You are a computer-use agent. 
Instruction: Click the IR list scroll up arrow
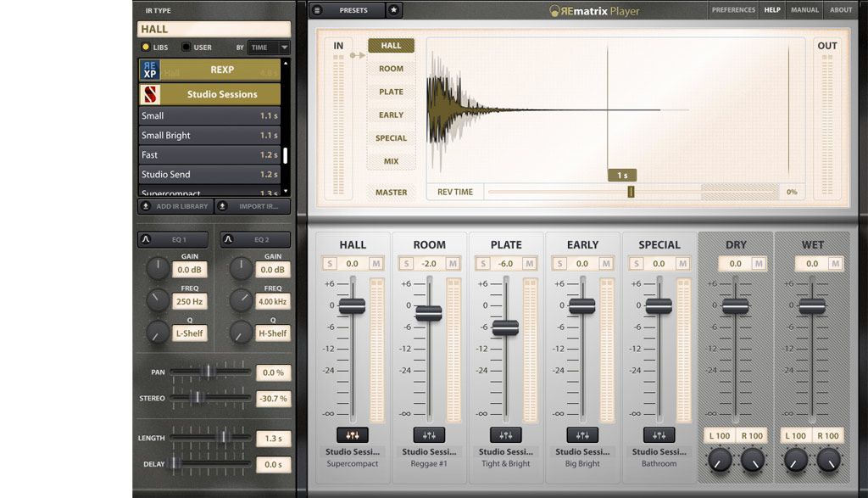coord(286,63)
